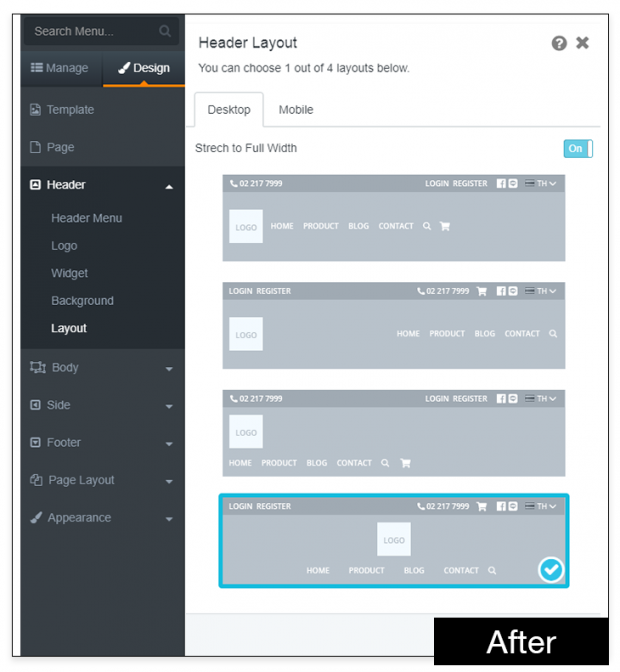Viewport: 620px width, 672px height.
Task: Open the help question mark icon
Action: 559,43
